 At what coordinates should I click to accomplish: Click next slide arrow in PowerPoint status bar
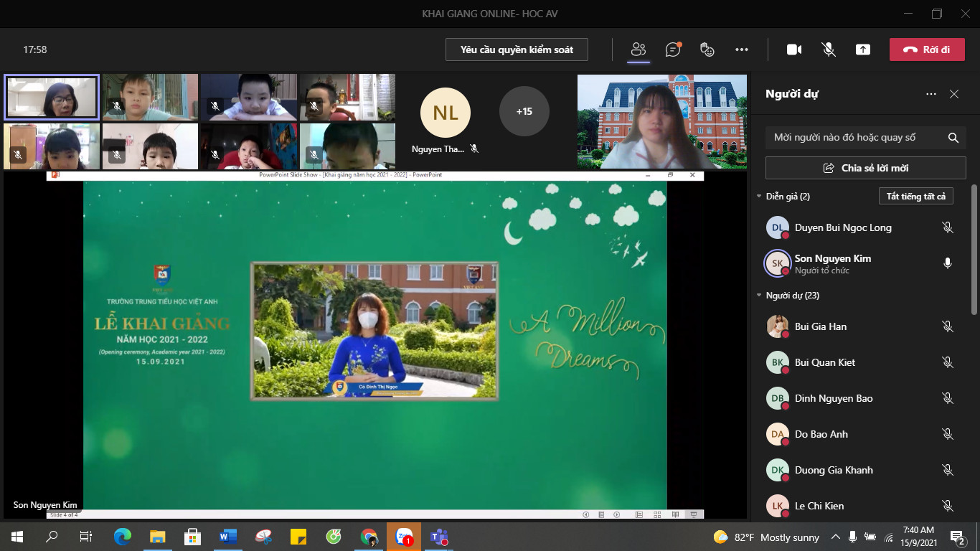pyautogui.click(x=617, y=514)
